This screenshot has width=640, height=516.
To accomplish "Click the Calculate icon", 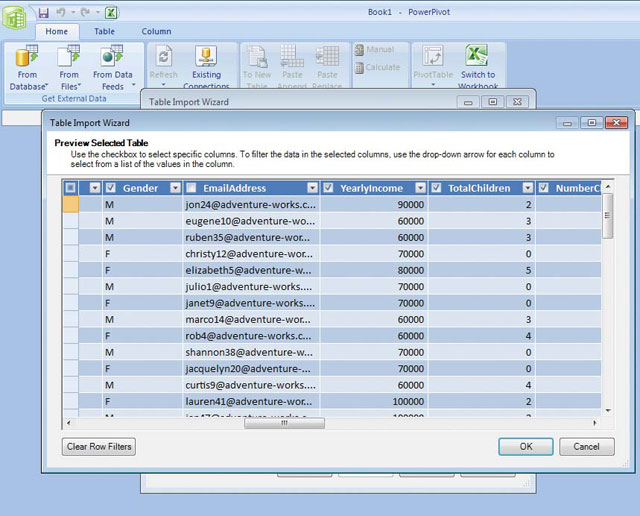I will pos(359,68).
